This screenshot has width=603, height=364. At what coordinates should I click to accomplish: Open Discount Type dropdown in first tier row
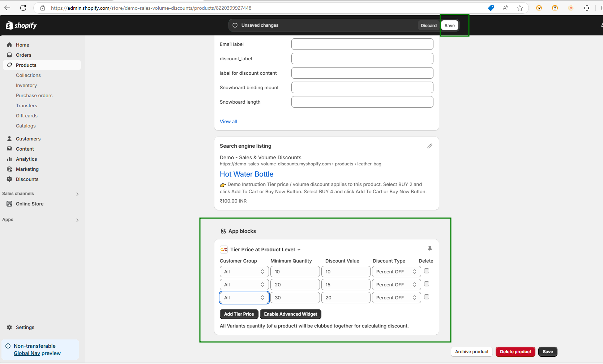pos(396,272)
